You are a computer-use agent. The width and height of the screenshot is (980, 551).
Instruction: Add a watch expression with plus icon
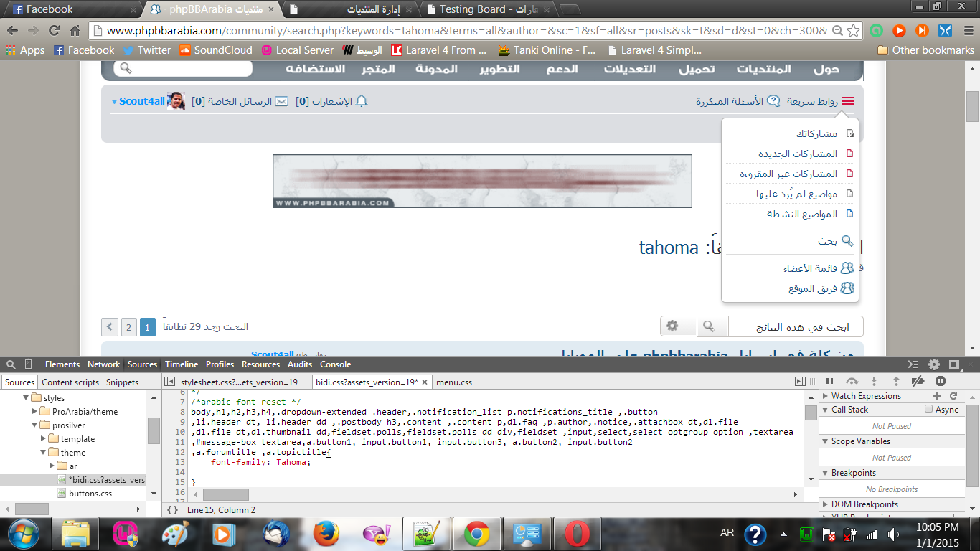tap(937, 396)
